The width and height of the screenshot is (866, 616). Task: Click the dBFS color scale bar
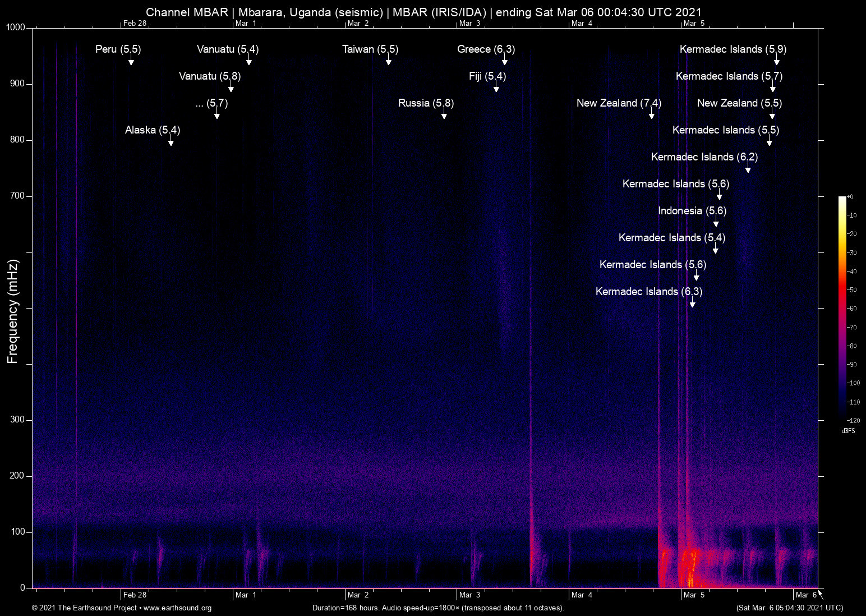pyautogui.click(x=842, y=307)
